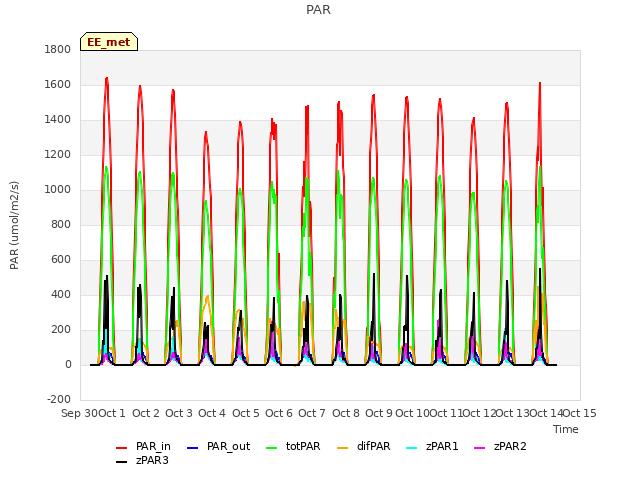This screenshot has width=640, height=480.
Task: Select the zPAR3 legend label
Action: [x=152, y=460]
